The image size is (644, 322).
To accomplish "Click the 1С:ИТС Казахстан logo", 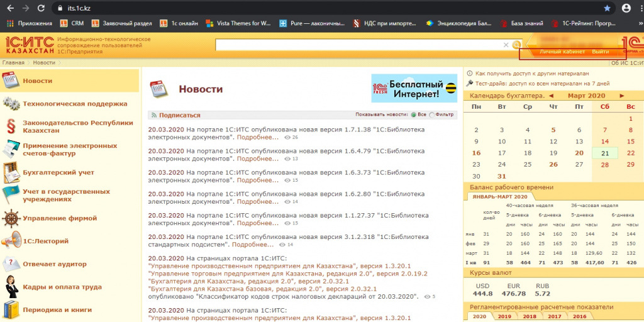I will tap(30, 45).
